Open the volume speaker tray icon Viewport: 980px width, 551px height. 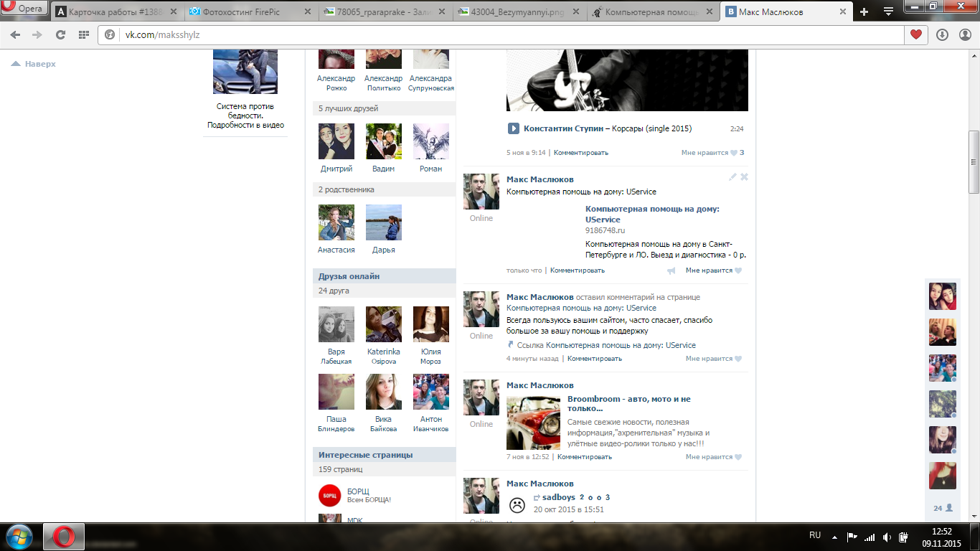click(x=887, y=537)
